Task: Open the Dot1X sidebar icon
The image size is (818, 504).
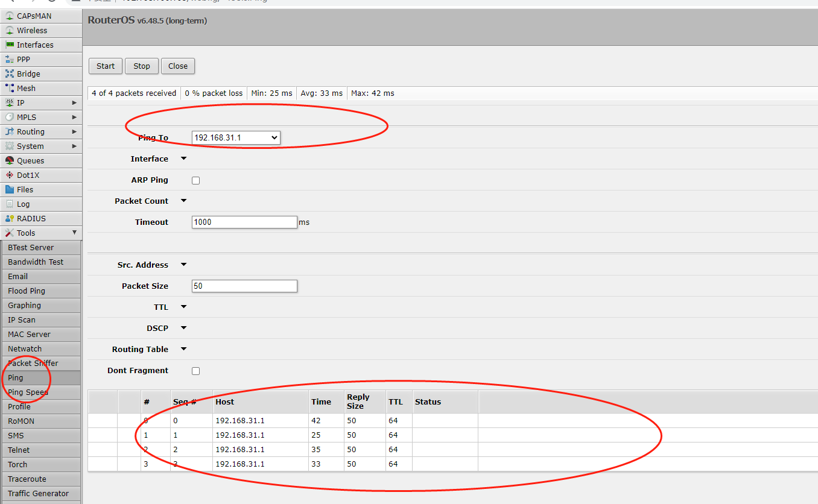Action: [x=10, y=175]
